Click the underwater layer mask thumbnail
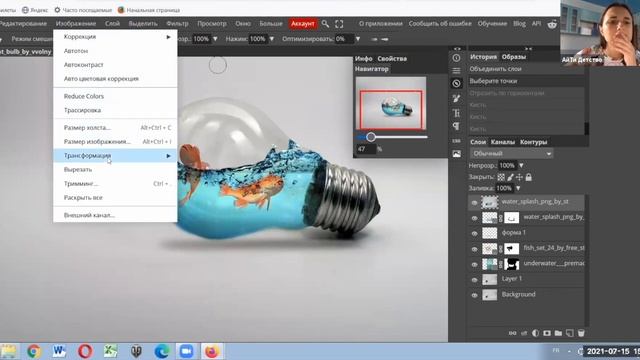Image resolution: width=640 pixels, height=360 pixels. pos(511,264)
